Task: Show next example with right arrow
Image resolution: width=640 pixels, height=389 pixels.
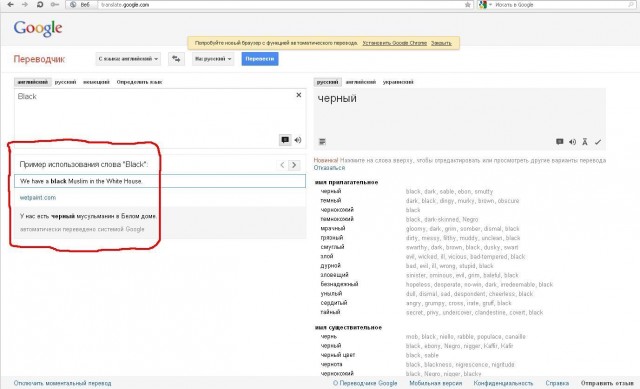Action: (x=294, y=165)
